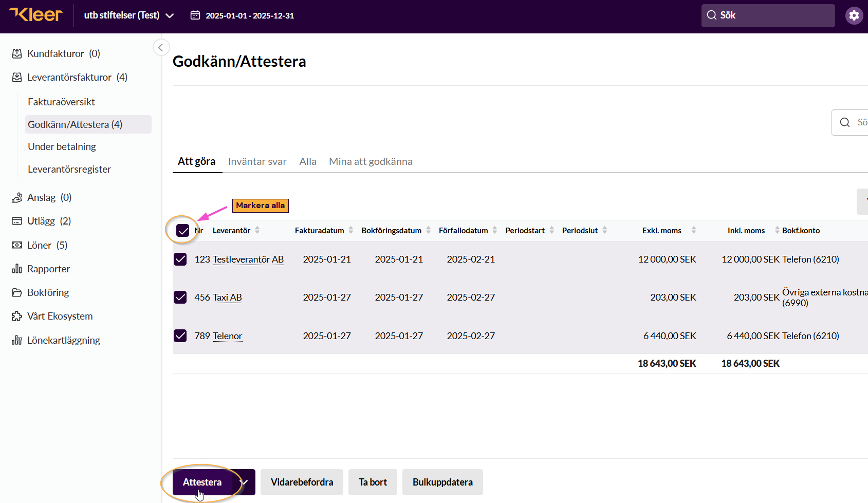Image resolution: width=868 pixels, height=503 pixels.
Task: Sort by Periodslut column arrows
Action: point(604,230)
